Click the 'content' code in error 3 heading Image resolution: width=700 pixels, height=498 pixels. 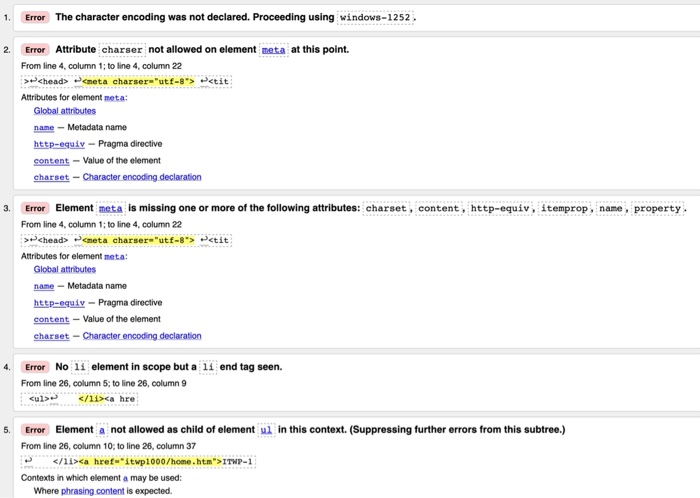tap(438, 208)
